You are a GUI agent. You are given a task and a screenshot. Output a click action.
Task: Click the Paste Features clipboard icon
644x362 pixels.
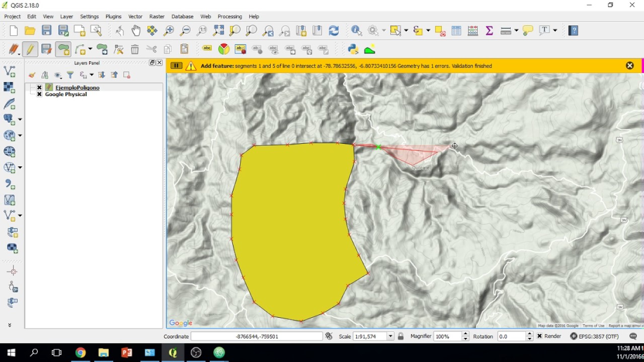pyautogui.click(x=184, y=49)
